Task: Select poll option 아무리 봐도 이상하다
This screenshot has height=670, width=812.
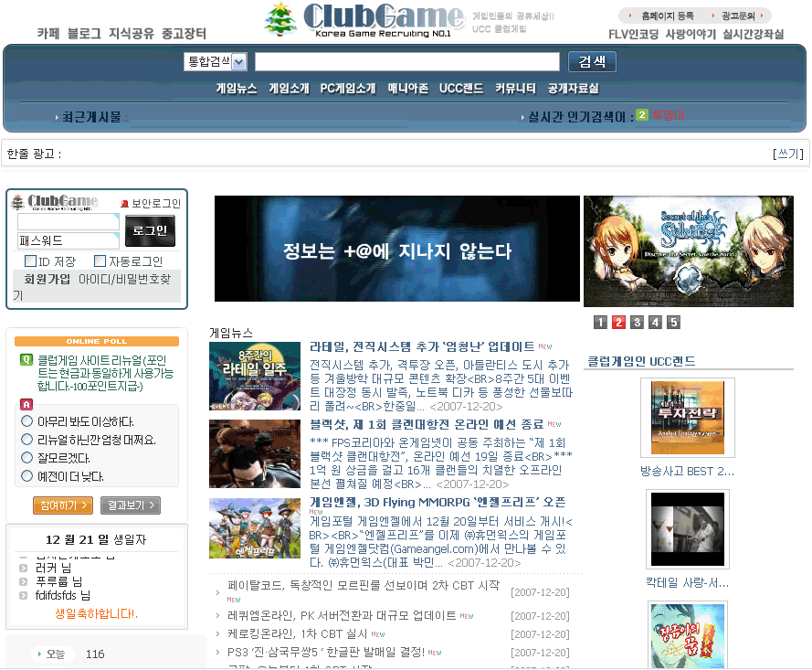Action: [26, 420]
